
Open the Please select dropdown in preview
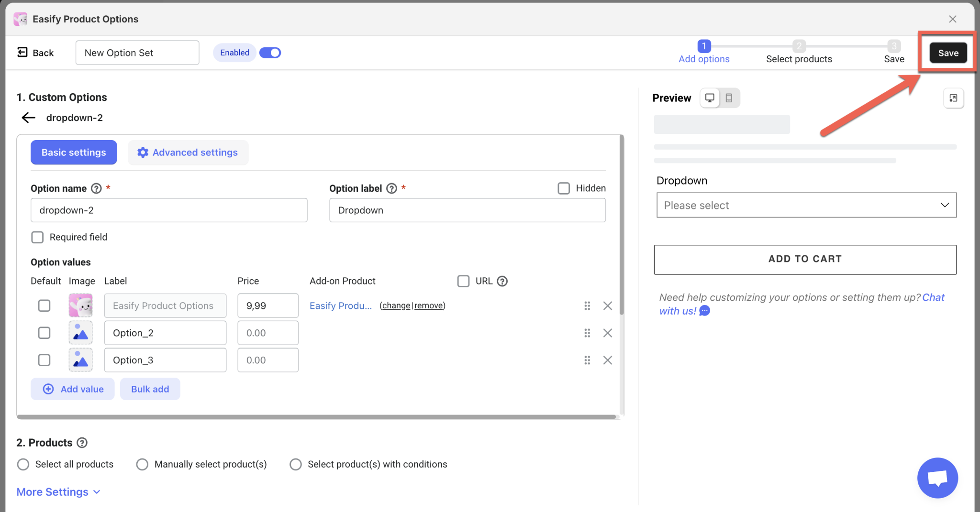pyautogui.click(x=806, y=205)
